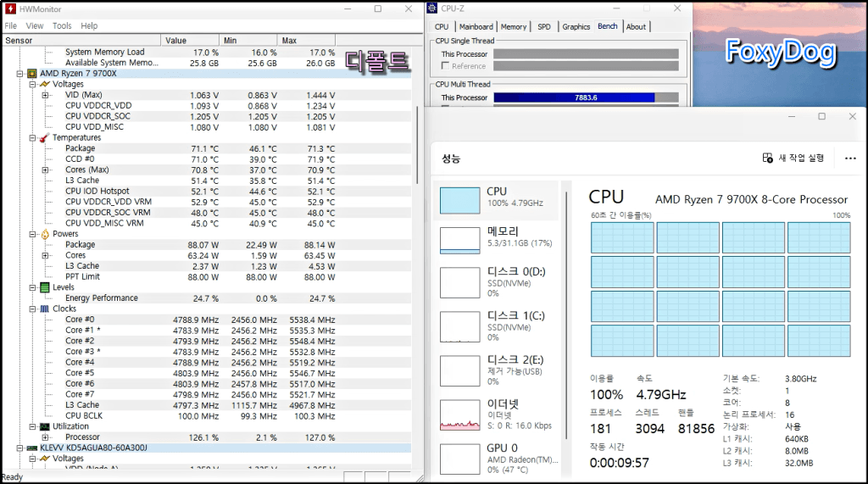Click the multi thread 7883.6 score bar
Screen dimensions: 868x484
pyautogui.click(x=586, y=97)
